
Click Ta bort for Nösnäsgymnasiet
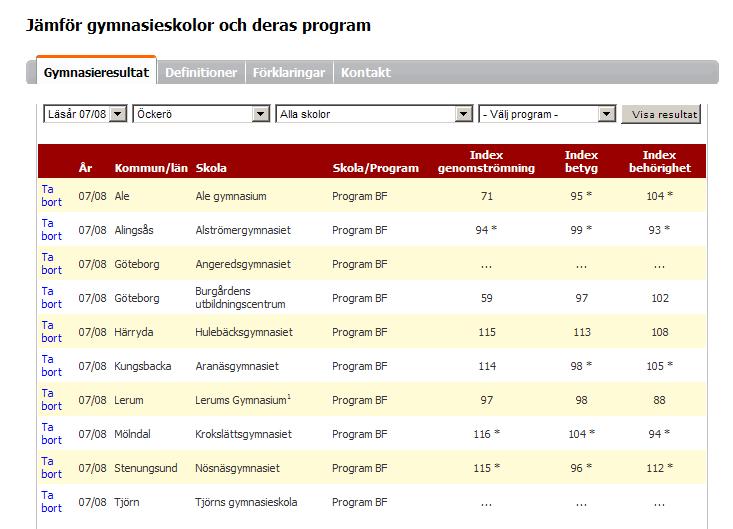coord(51,468)
